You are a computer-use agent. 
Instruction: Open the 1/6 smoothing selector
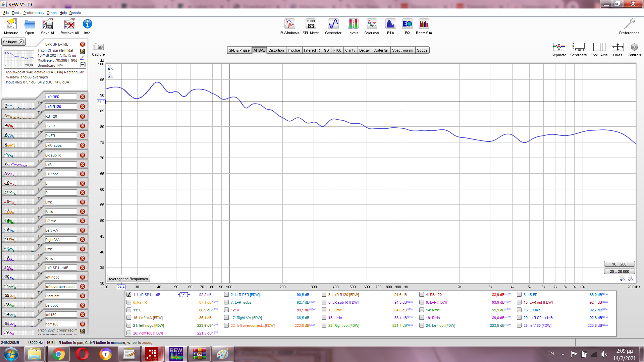183,295
